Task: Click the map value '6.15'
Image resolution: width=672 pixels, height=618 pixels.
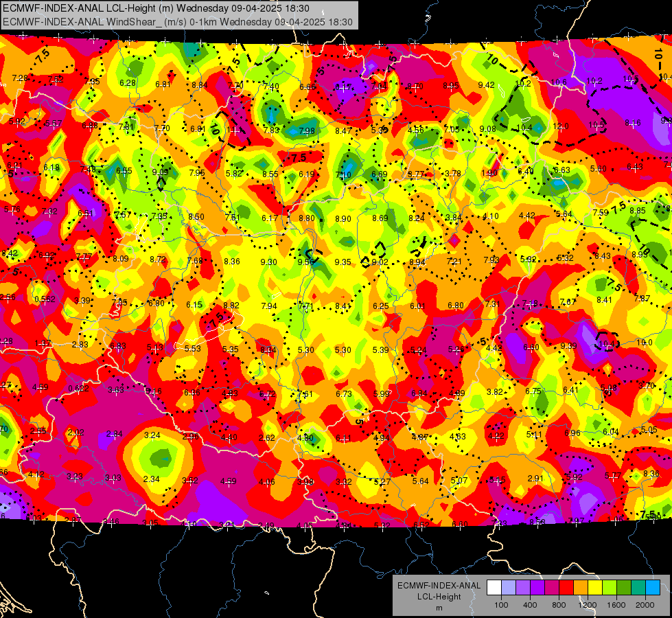Action: pyautogui.click(x=194, y=304)
